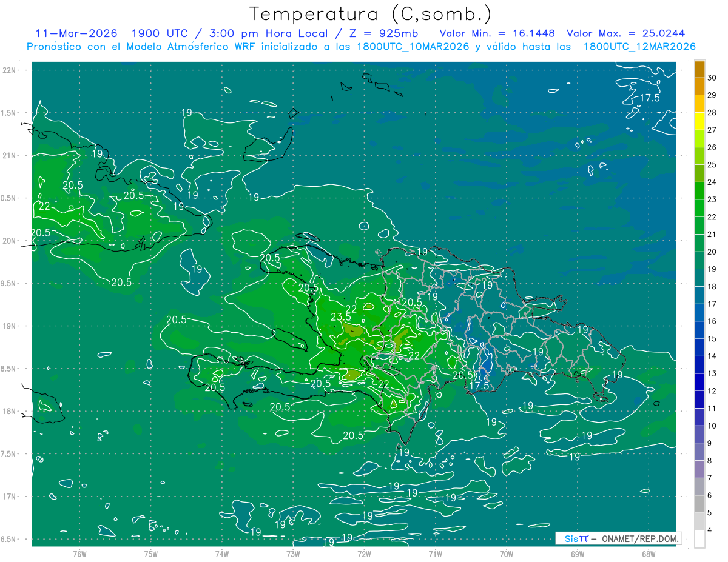
Task: Click the color scale label 16
Action: pyautogui.click(x=712, y=321)
